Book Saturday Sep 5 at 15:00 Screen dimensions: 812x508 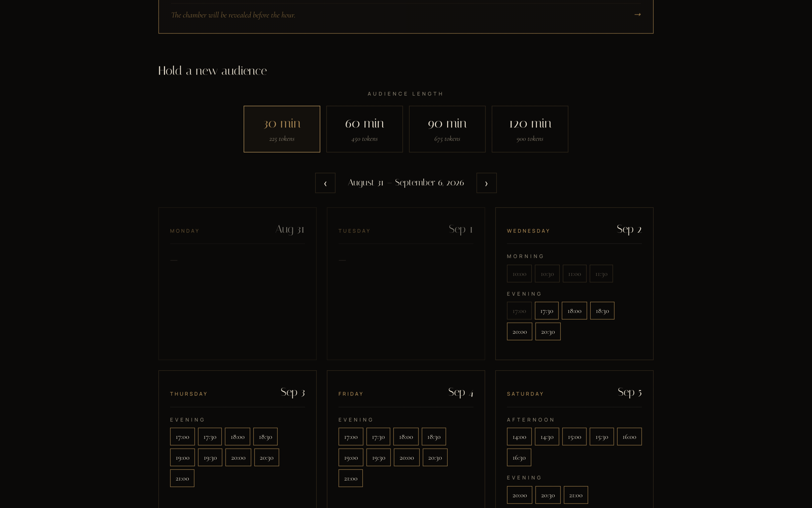coord(574,437)
